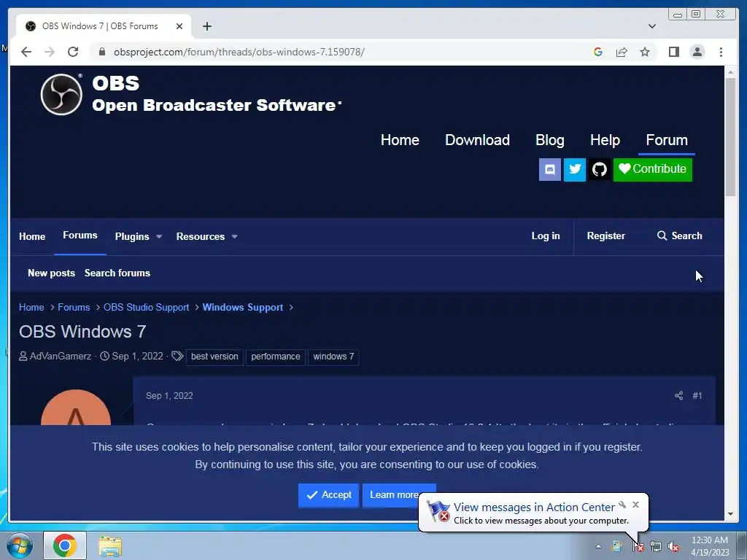The image size is (747, 560).
Task: Go to Windows Support breadcrumb
Action: [242, 308]
